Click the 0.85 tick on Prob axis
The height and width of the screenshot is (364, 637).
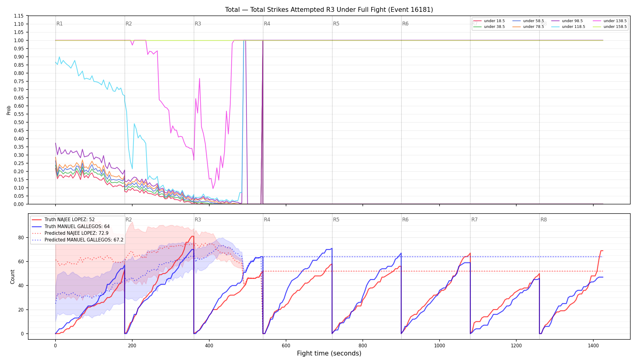(19, 65)
